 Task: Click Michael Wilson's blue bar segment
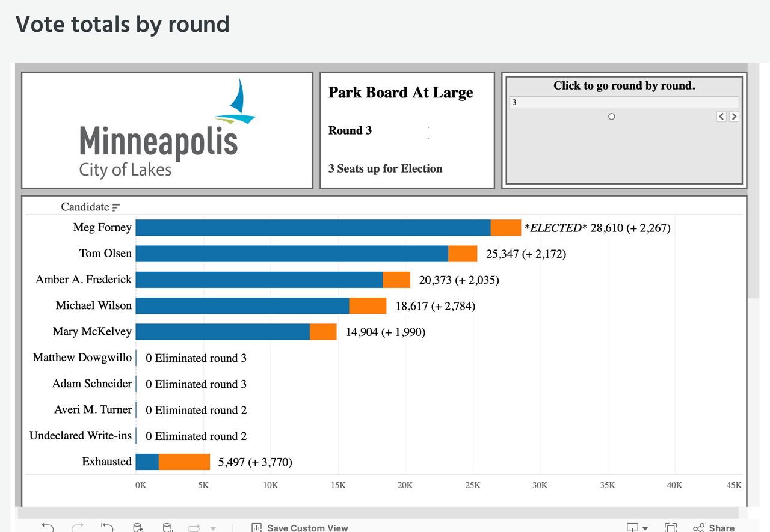tap(242, 305)
